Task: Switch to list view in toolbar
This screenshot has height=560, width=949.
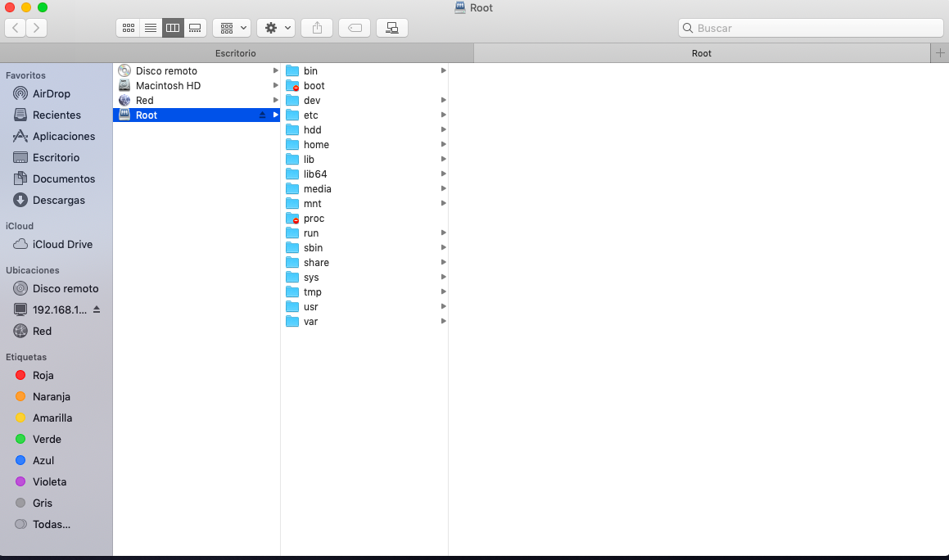Action: 151,28
